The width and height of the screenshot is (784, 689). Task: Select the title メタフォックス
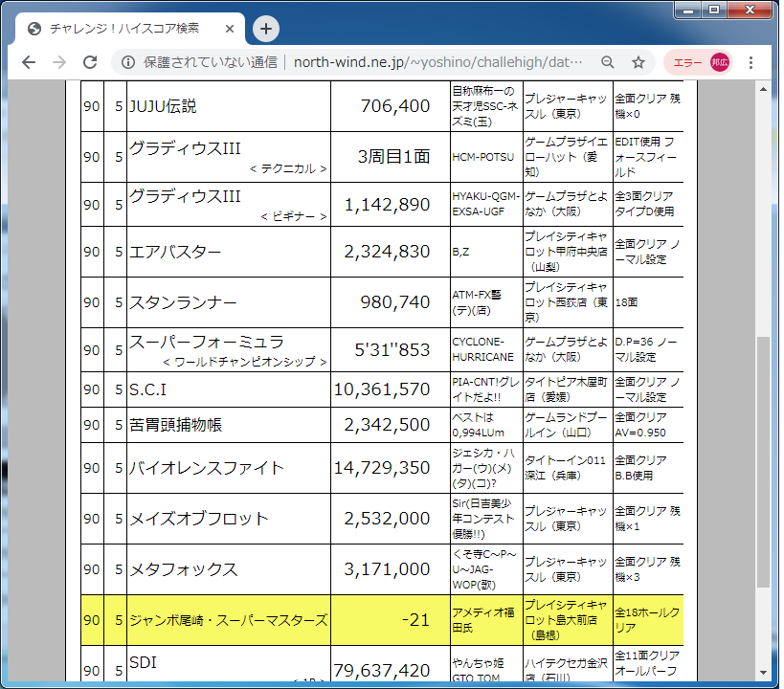[x=184, y=570]
